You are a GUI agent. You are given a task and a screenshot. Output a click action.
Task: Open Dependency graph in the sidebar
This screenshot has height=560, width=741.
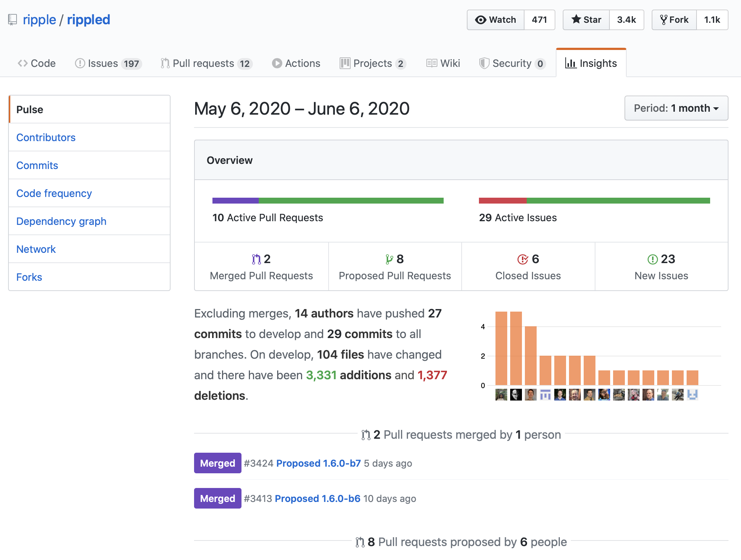point(89,221)
